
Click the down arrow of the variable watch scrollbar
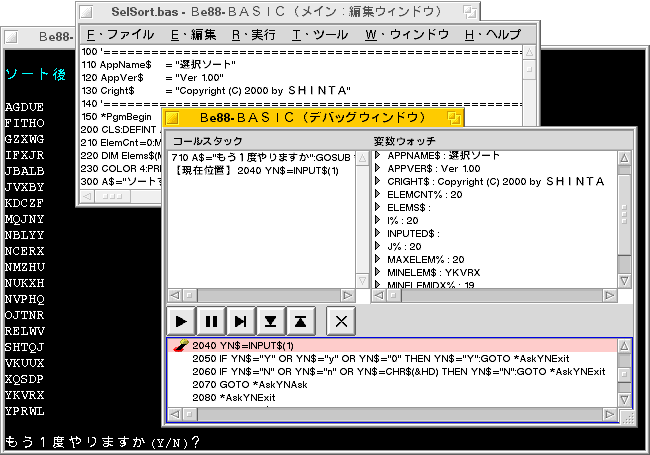[624, 281]
